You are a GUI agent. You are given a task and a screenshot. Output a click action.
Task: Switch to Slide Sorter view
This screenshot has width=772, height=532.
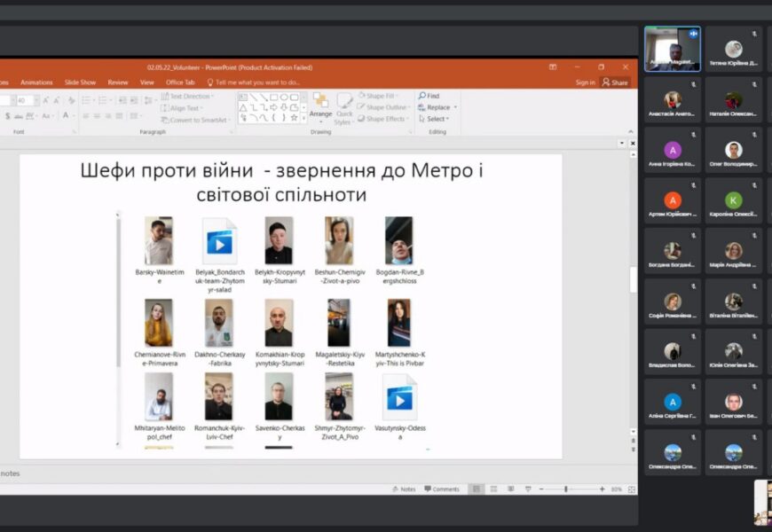coord(493,489)
